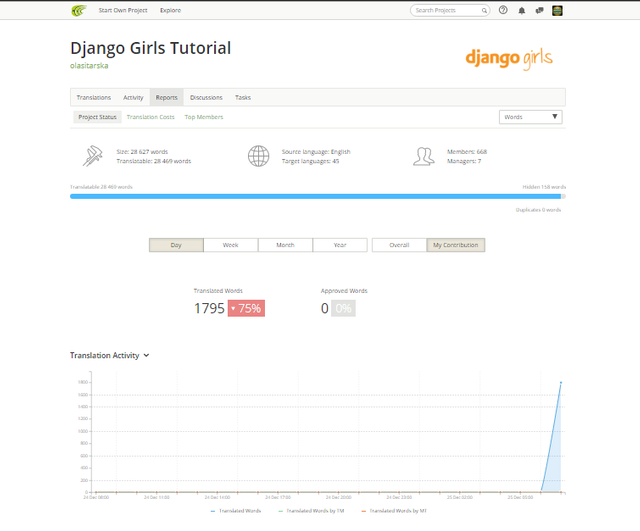Click the grey 0% approved badge
640x531 pixels.
[x=343, y=308]
